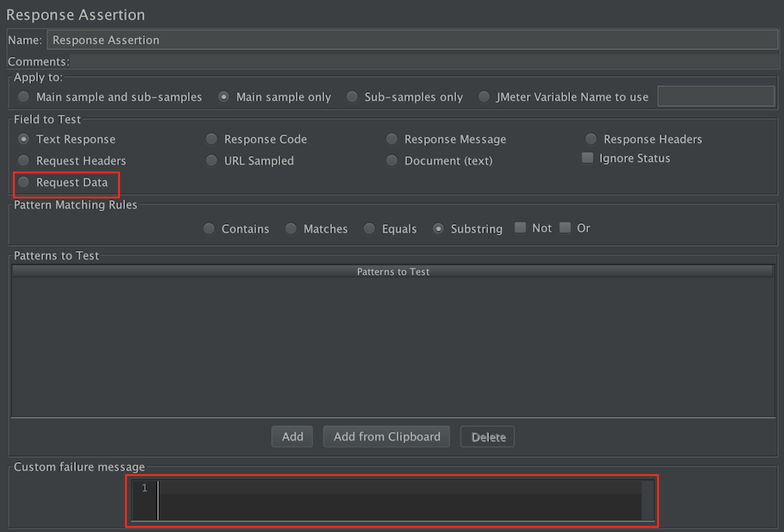Click the Custom failure message text area
This screenshot has width=784, height=532.
tap(397, 500)
